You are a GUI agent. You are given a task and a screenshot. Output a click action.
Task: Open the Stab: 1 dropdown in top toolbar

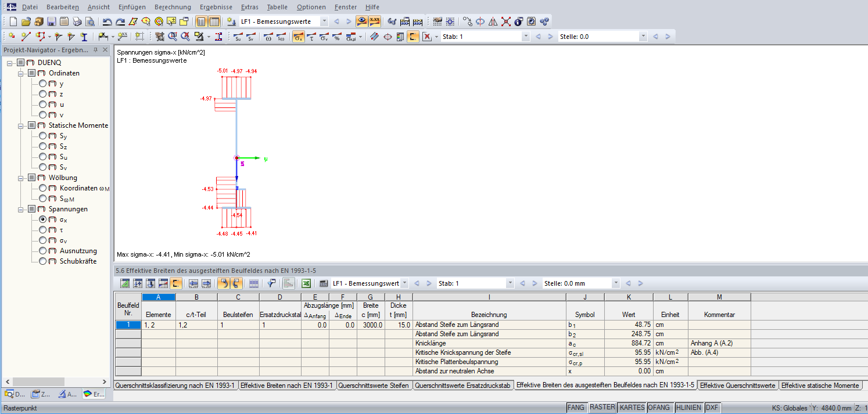526,37
